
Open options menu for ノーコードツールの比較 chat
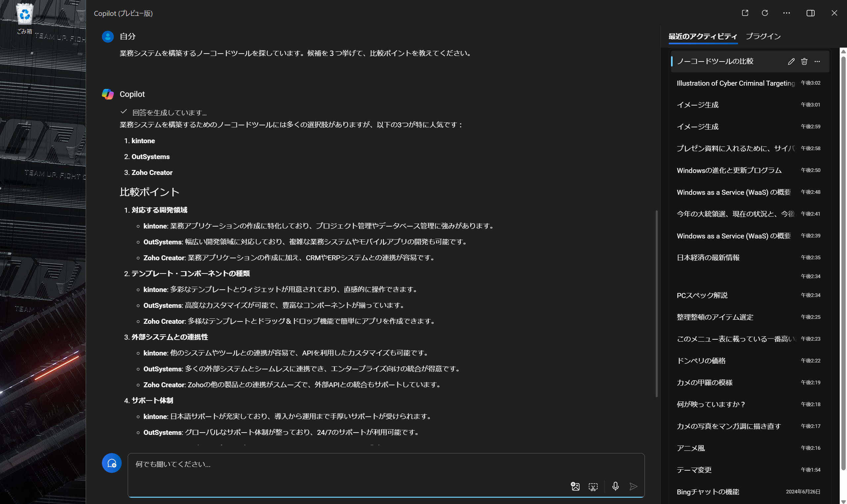(817, 62)
